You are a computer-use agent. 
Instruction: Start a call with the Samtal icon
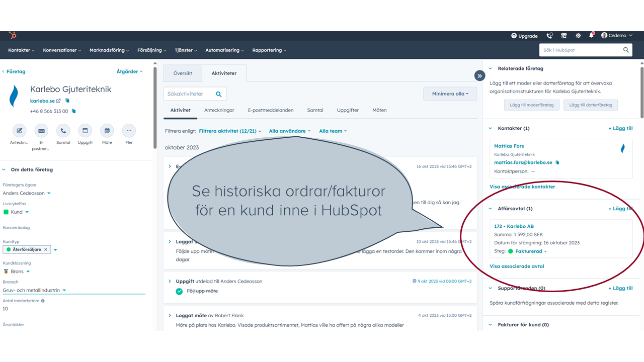click(63, 131)
